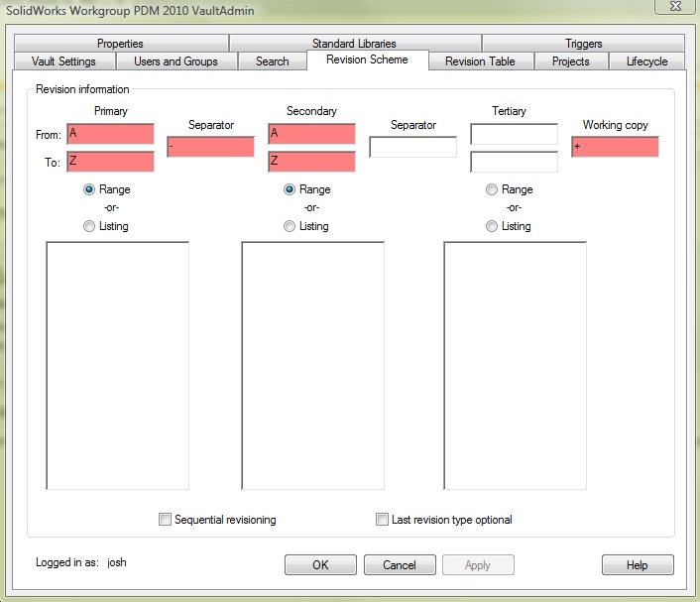The width and height of the screenshot is (700, 602).
Task: Open the Triggers tab
Action: point(583,44)
